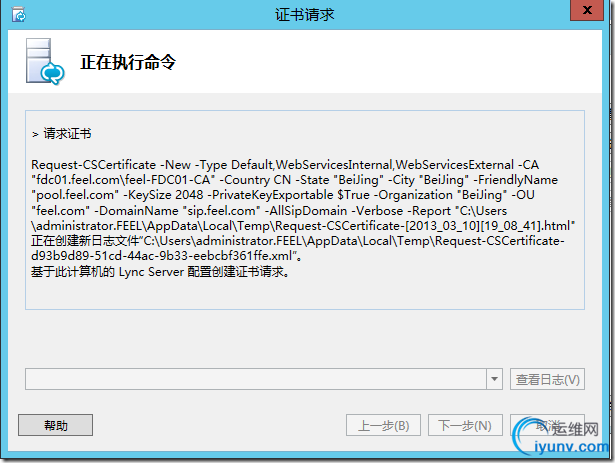Click the -DomainName "sip.feel.com" line
This screenshot has height=463, width=615.
pos(269,211)
